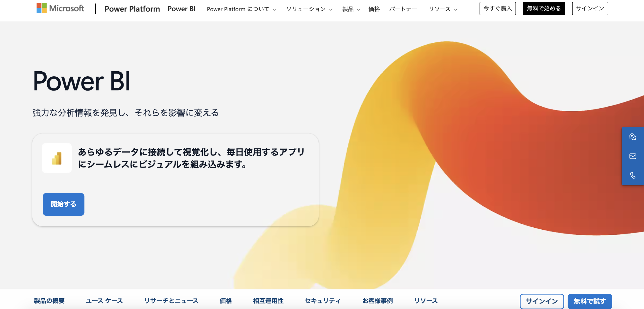Click サインイン in the bottom bar
The width and height of the screenshot is (644, 309).
click(542, 301)
